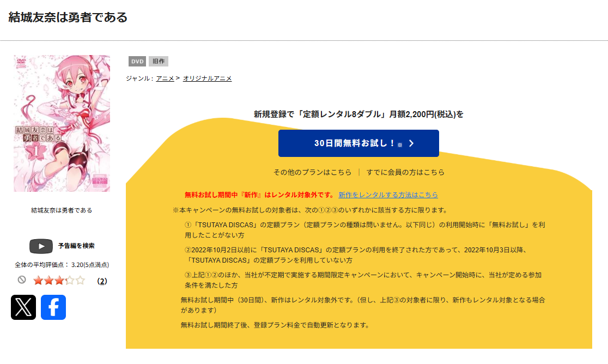The image size is (608, 364).
Task: Open すでに会員の方はこちら link
Action: 405,172
